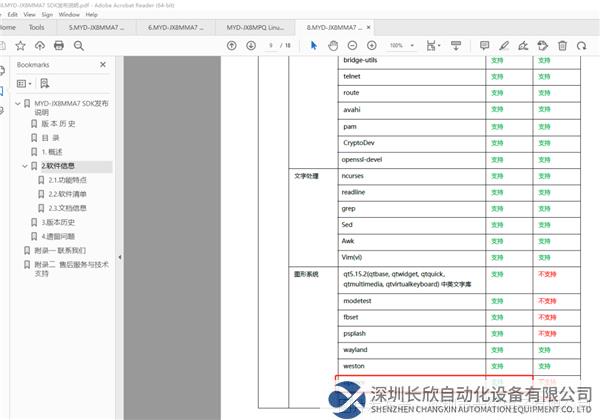This screenshot has width=600, height=420.
Task: Open the zoom level 100% dropdown
Action: pos(402,46)
